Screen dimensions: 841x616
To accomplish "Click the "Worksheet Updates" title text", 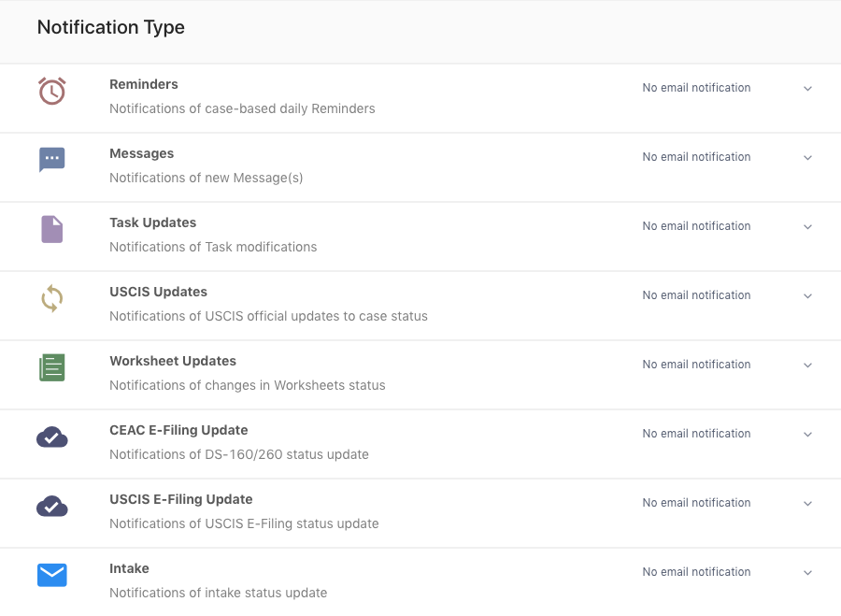I will click(173, 361).
